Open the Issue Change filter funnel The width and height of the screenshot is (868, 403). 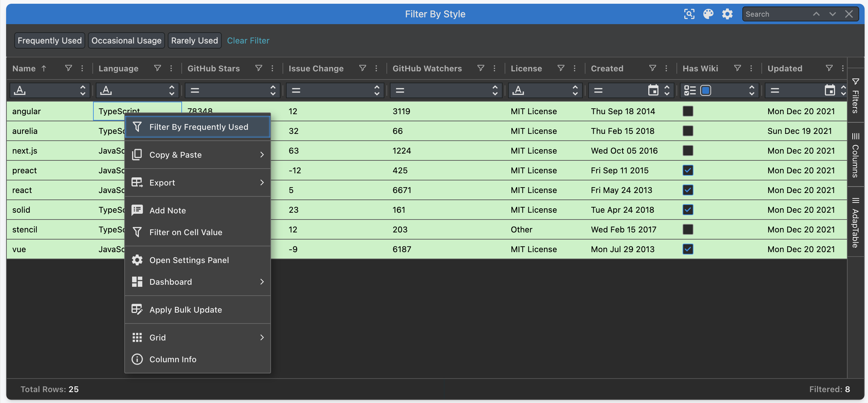(x=363, y=68)
